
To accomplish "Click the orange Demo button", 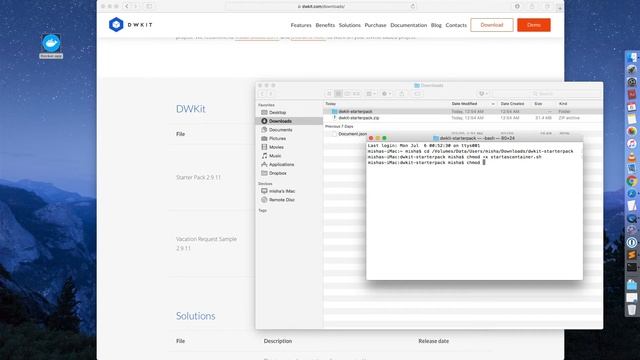I will 534,25.
